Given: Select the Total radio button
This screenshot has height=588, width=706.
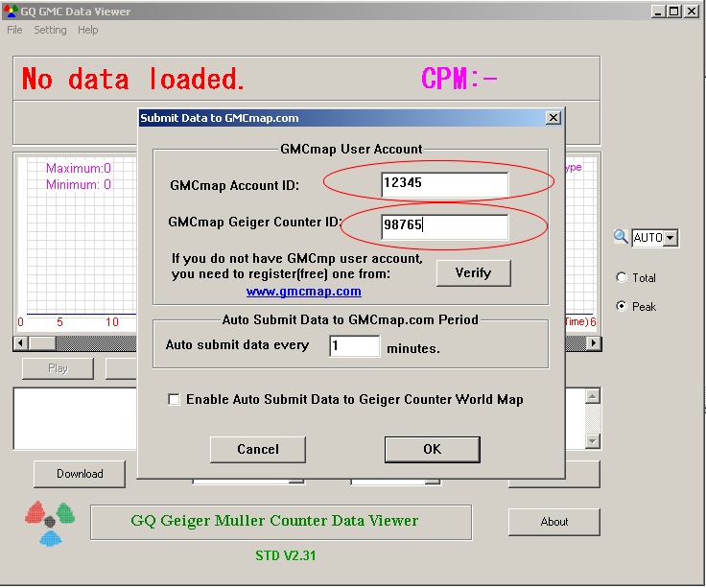Looking at the screenshot, I should 622,277.
